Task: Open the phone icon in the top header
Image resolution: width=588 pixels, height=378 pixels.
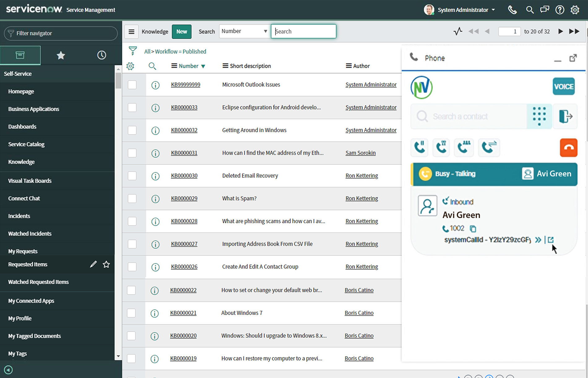Action: coord(512,10)
